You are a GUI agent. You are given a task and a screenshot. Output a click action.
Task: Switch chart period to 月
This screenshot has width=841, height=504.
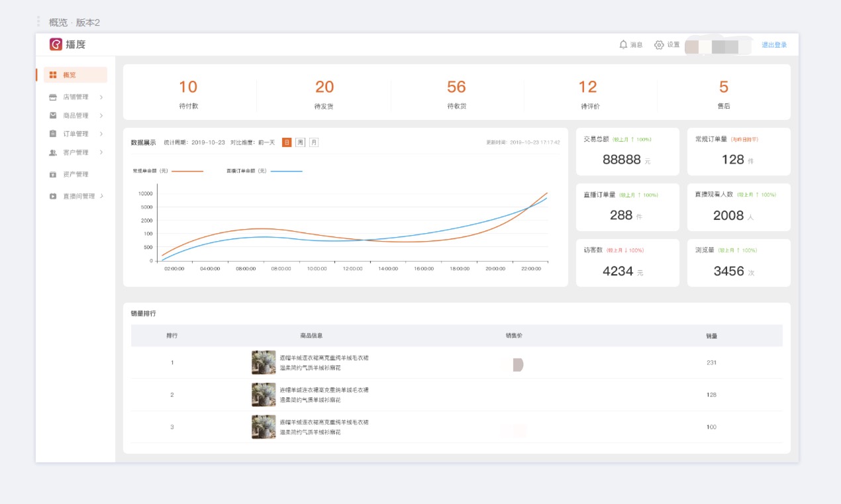314,142
